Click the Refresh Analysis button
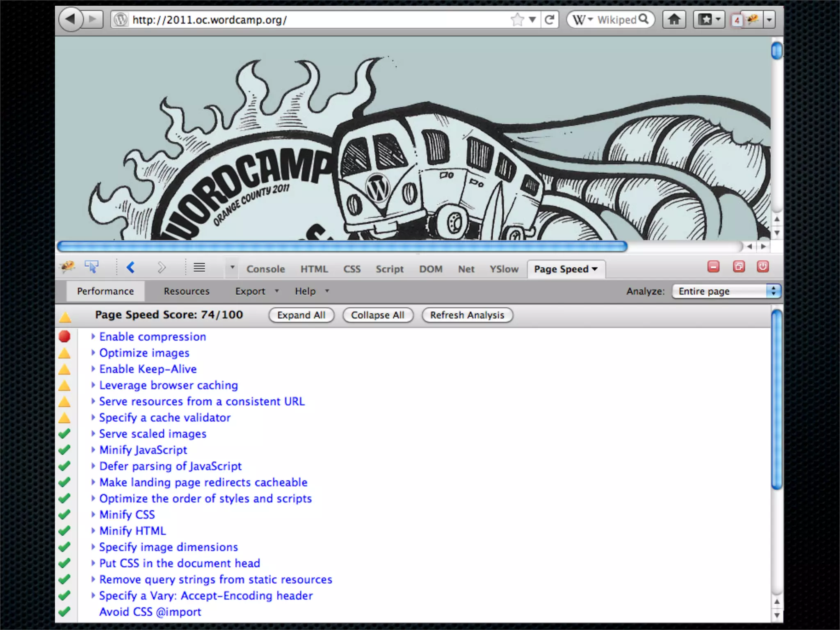Image resolution: width=840 pixels, height=630 pixels. click(x=467, y=315)
